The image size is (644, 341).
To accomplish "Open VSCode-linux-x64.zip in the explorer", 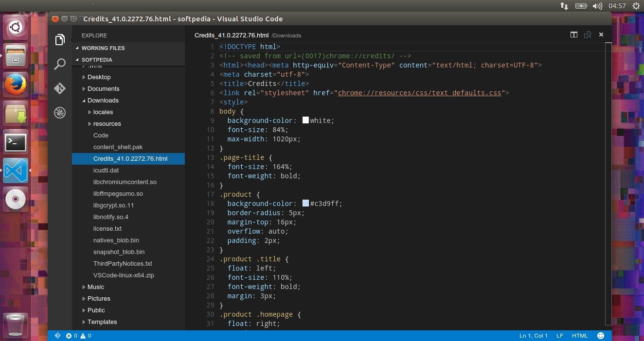I will point(128,275).
